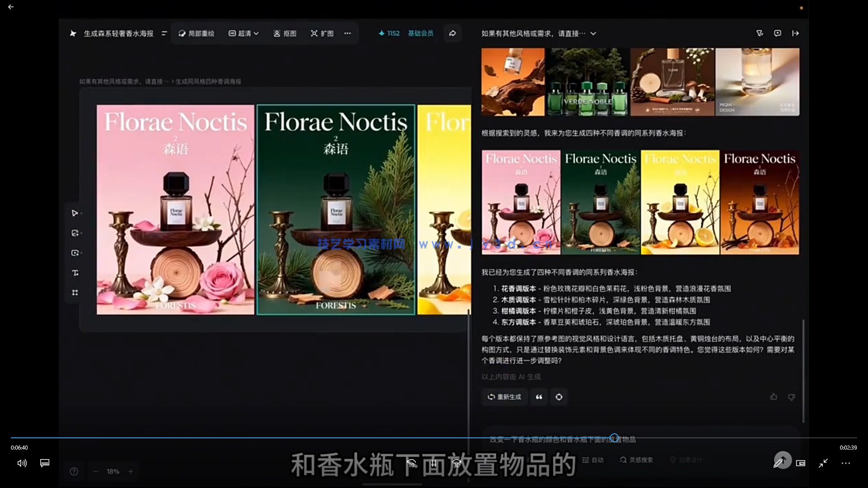Select the arrow selection tool in left sidebar

point(75,213)
